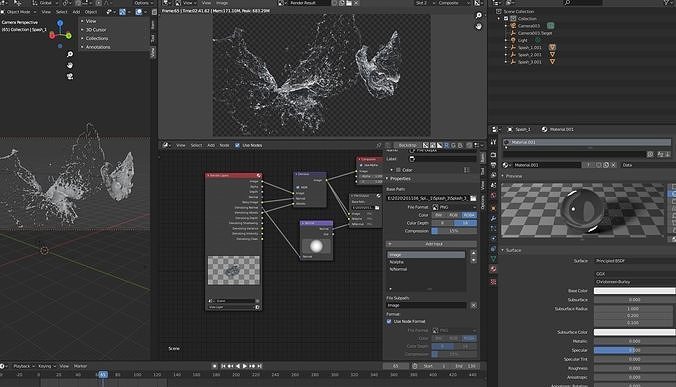Expand the Collections panel in sidebar
The height and width of the screenshot is (387, 676).
[97, 38]
